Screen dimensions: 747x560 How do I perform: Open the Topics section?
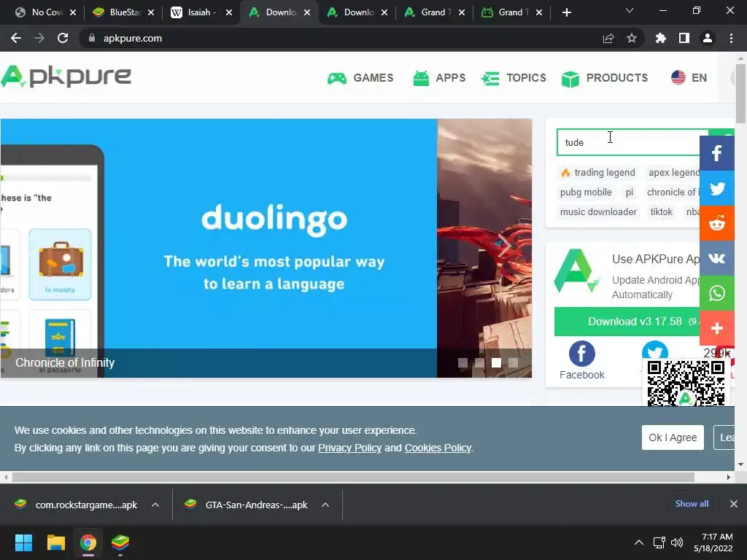point(513,77)
